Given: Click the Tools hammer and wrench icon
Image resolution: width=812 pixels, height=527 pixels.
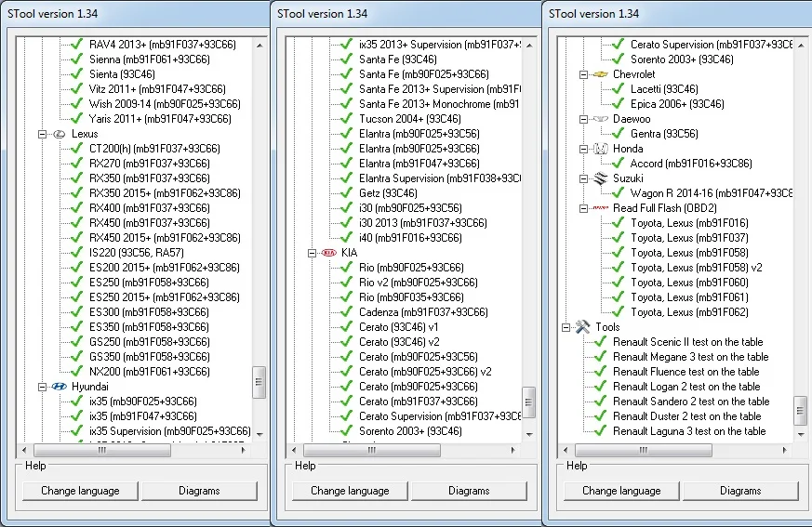Looking at the screenshot, I should click(x=582, y=327).
